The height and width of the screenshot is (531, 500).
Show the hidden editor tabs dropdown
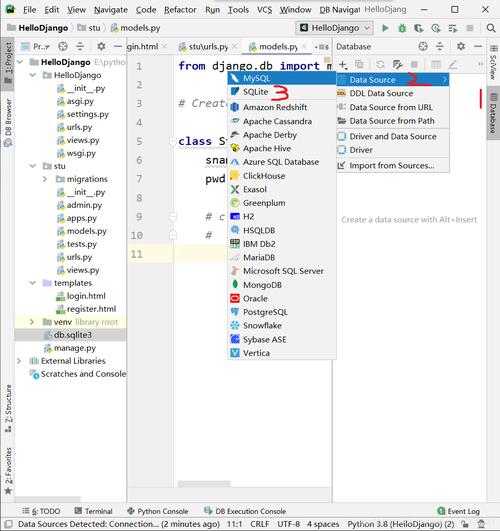coord(321,47)
